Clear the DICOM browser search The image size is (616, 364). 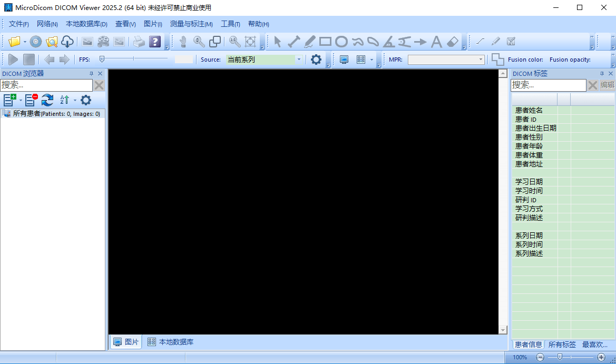pyautogui.click(x=99, y=85)
